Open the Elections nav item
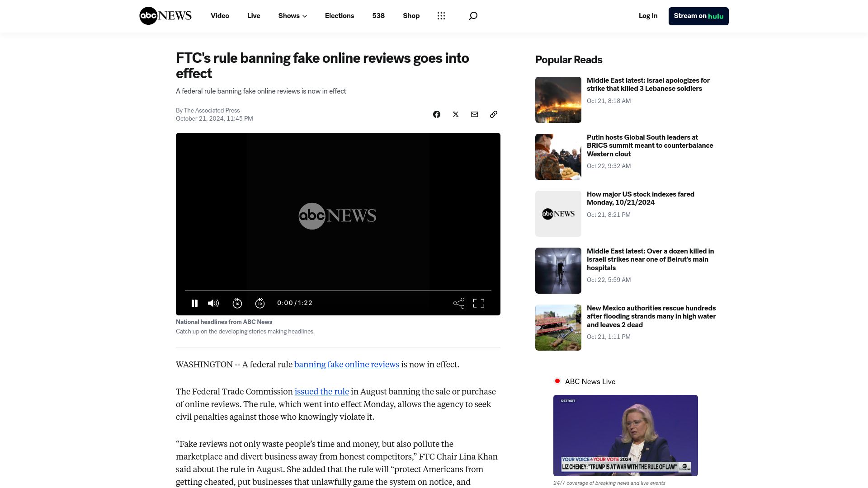The width and height of the screenshot is (868, 488). 340,16
